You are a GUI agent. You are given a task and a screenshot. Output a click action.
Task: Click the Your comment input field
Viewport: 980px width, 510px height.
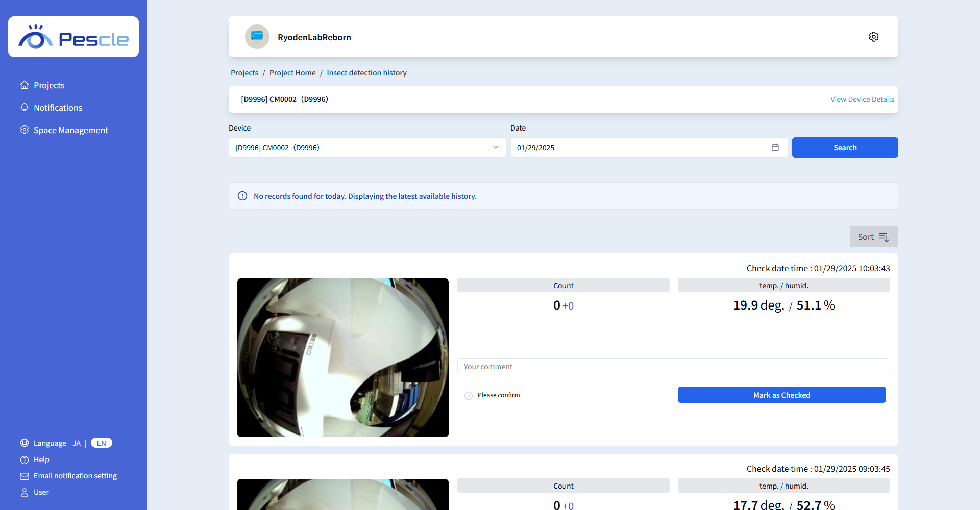click(x=673, y=367)
